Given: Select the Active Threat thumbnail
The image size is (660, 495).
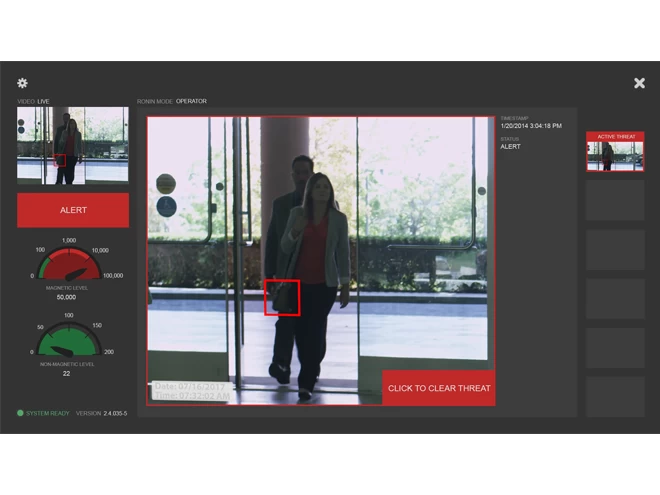Looking at the screenshot, I should click(x=615, y=152).
